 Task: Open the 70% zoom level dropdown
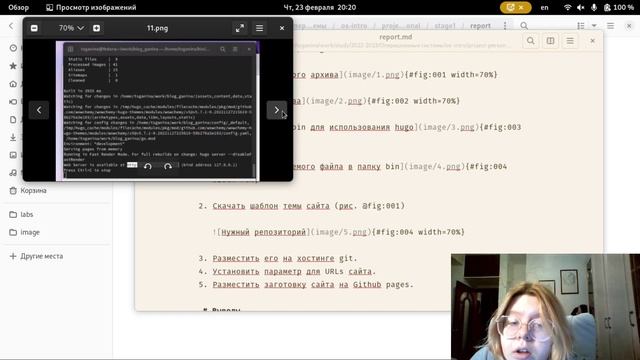(x=71, y=28)
